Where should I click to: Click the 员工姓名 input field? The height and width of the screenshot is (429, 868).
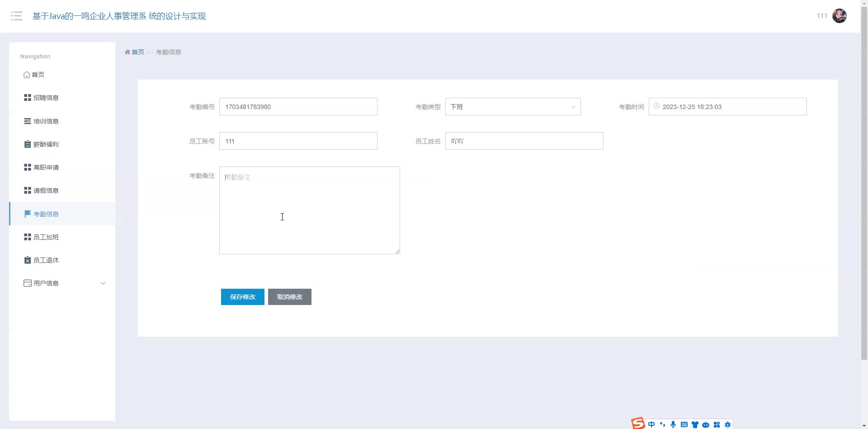point(524,141)
